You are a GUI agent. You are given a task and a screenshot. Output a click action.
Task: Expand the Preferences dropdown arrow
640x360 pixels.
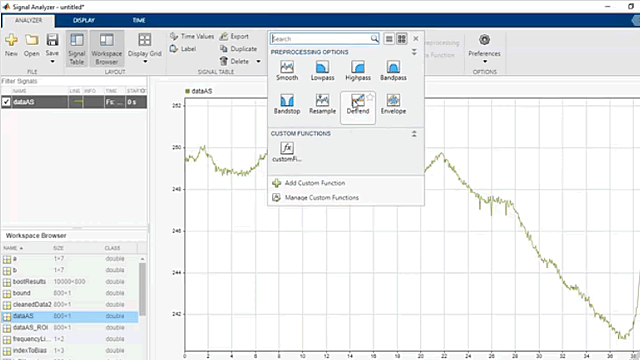click(x=485, y=62)
